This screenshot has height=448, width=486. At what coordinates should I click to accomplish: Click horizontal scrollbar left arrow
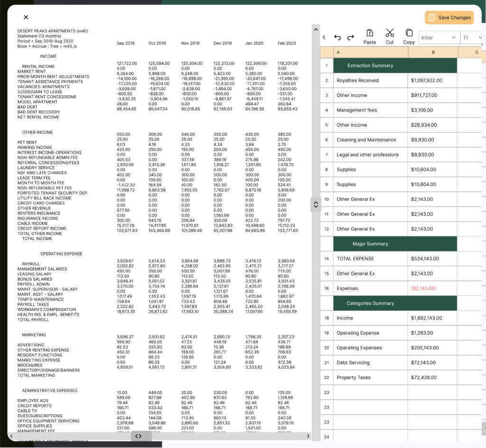[x=11, y=436]
